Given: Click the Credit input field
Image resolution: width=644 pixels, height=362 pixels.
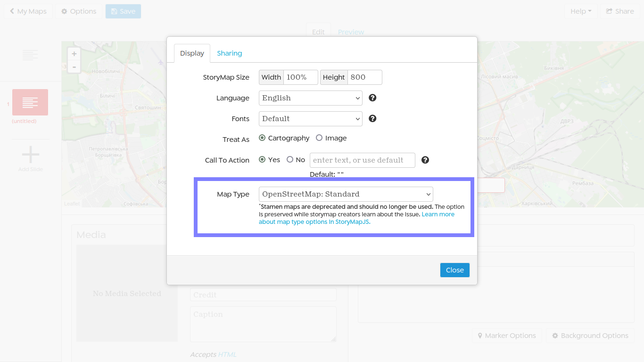Looking at the screenshot, I should (263, 295).
